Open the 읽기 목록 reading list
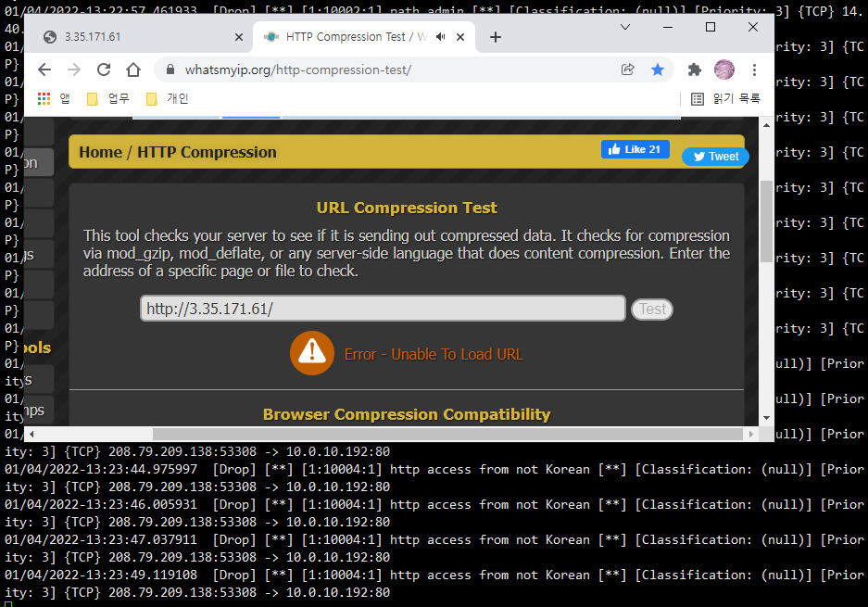This screenshot has width=868, height=607. (x=725, y=98)
